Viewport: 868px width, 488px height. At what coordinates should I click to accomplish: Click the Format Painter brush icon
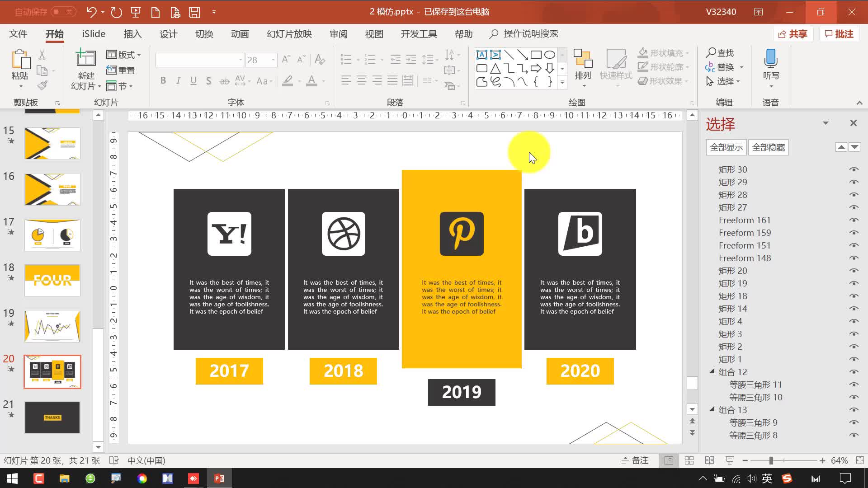click(x=42, y=85)
